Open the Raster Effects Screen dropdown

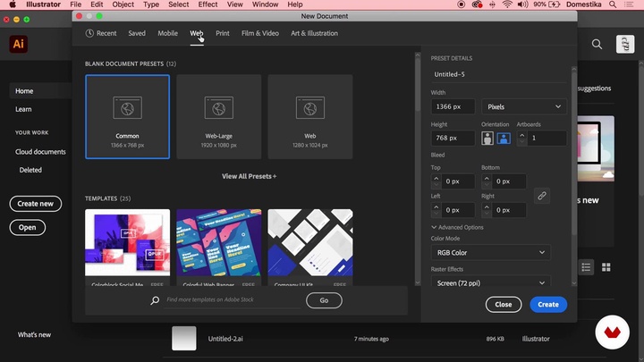[490, 282]
